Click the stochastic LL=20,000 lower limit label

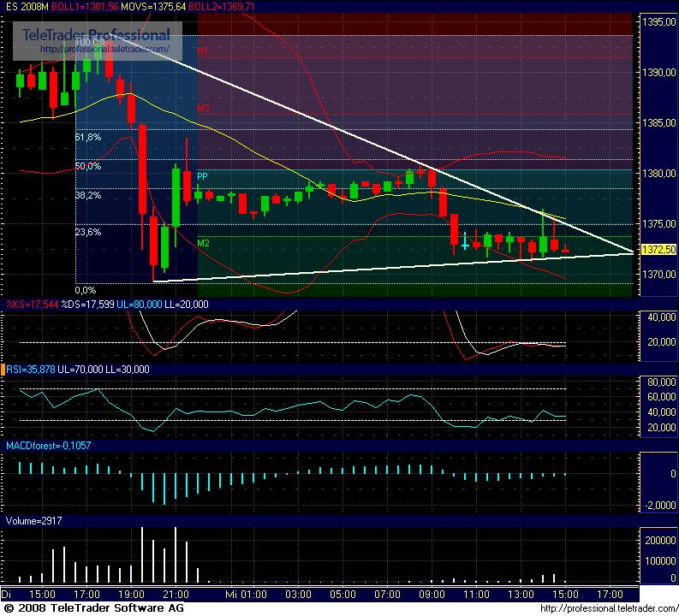(186, 305)
